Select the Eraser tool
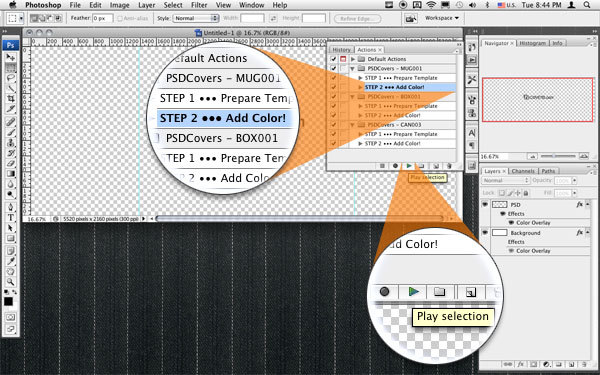The image size is (600, 375). pyautogui.click(x=10, y=163)
